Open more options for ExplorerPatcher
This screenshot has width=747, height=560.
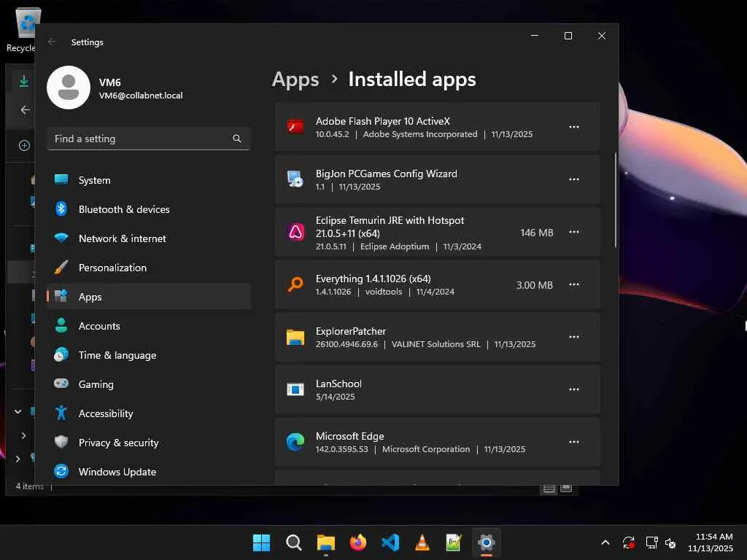click(x=574, y=337)
